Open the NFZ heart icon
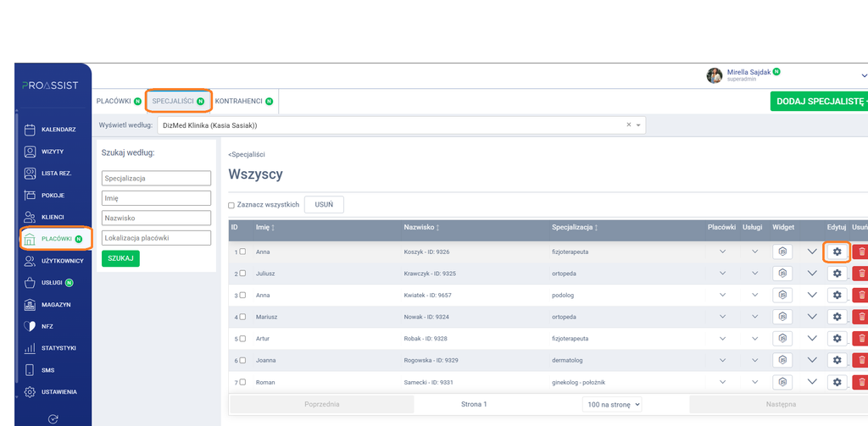Screen dimensions: 868x426 30,326
